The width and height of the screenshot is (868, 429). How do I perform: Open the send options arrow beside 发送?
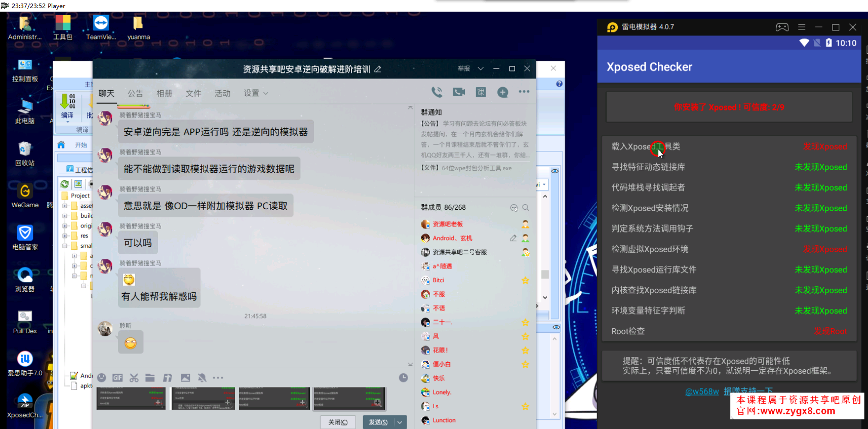[400, 422]
